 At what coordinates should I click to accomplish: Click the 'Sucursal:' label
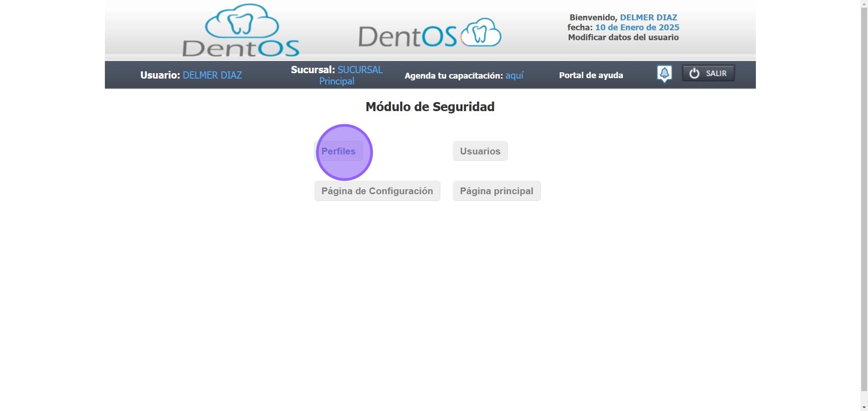click(x=313, y=70)
